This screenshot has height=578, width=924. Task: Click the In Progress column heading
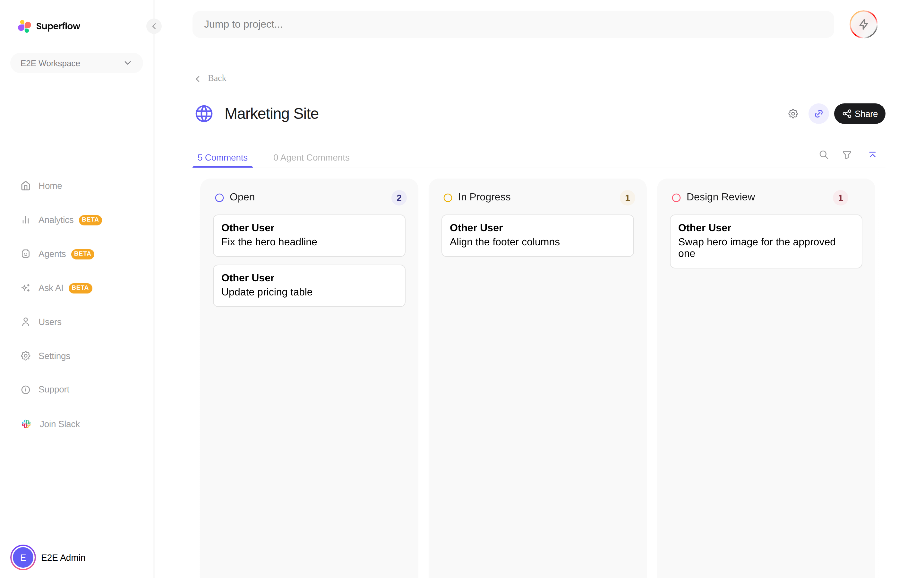click(x=484, y=197)
